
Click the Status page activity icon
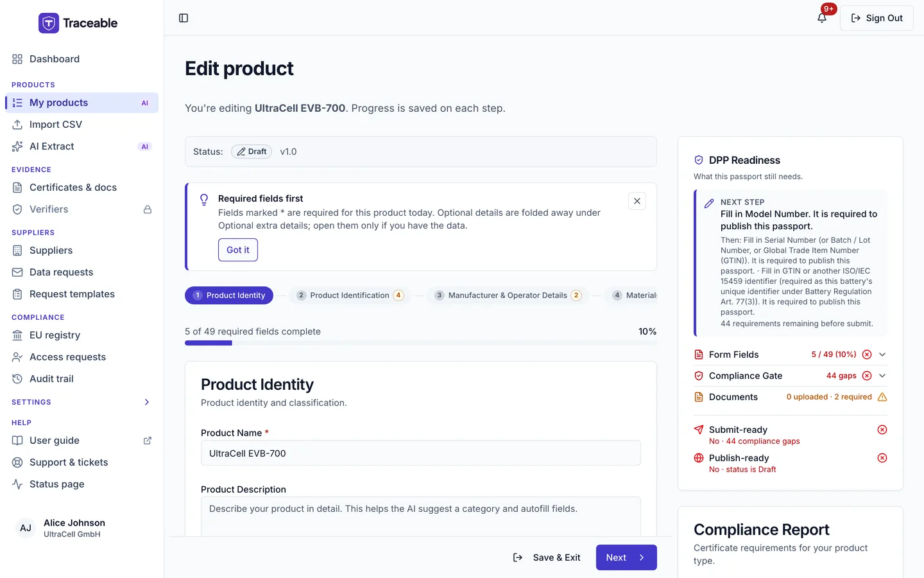point(17,484)
